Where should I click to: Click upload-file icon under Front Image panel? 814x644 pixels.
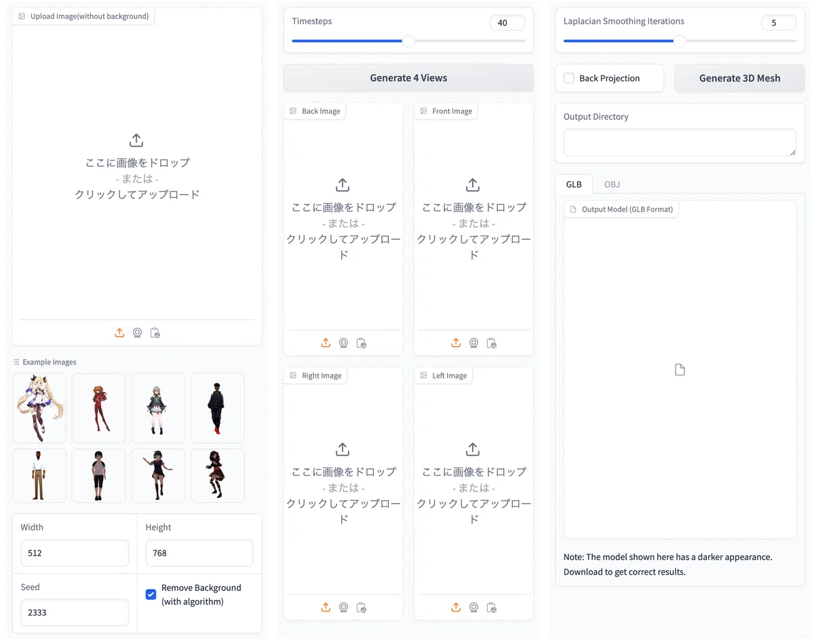[x=456, y=343]
